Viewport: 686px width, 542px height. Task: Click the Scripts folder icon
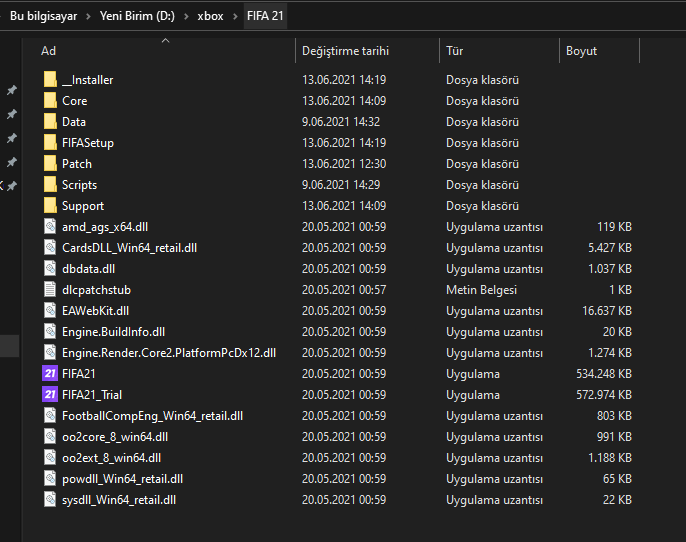point(50,185)
